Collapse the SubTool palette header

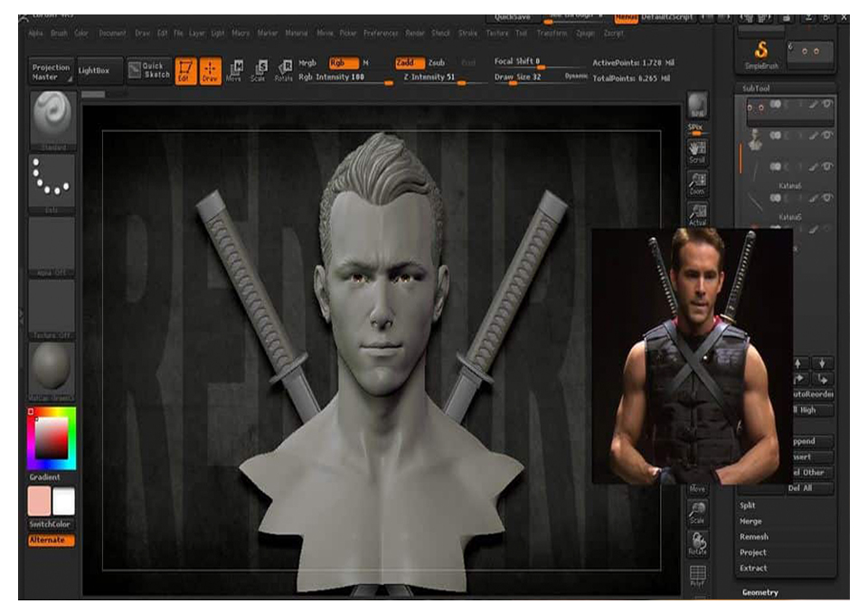(x=756, y=88)
